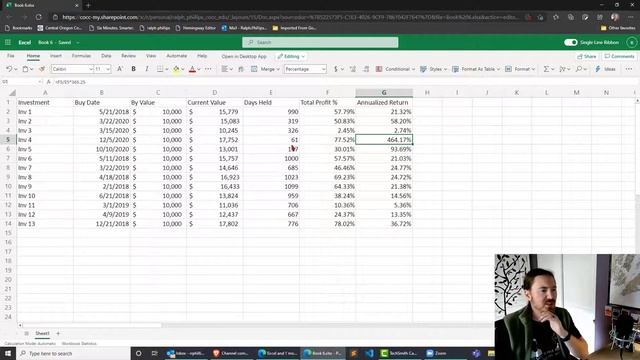The width and height of the screenshot is (640, 360).
Task: Open the Help tab
Action: coord(202,56)
